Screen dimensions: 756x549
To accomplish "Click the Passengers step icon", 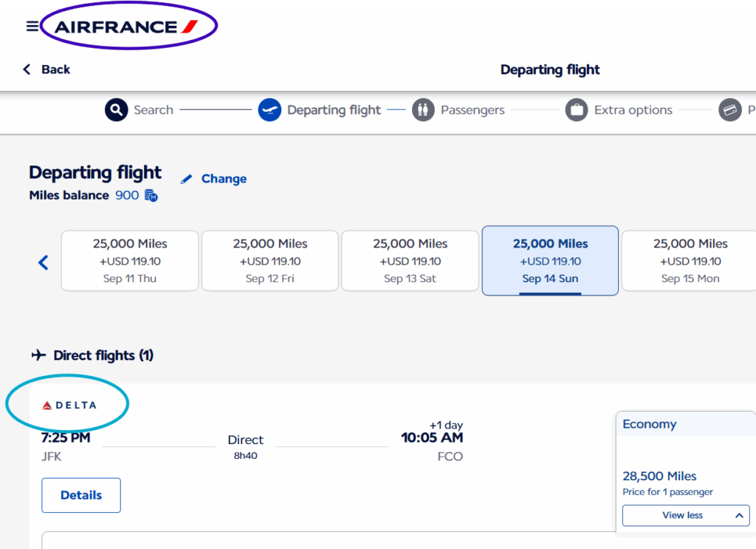I will click(x=423, y=110).
